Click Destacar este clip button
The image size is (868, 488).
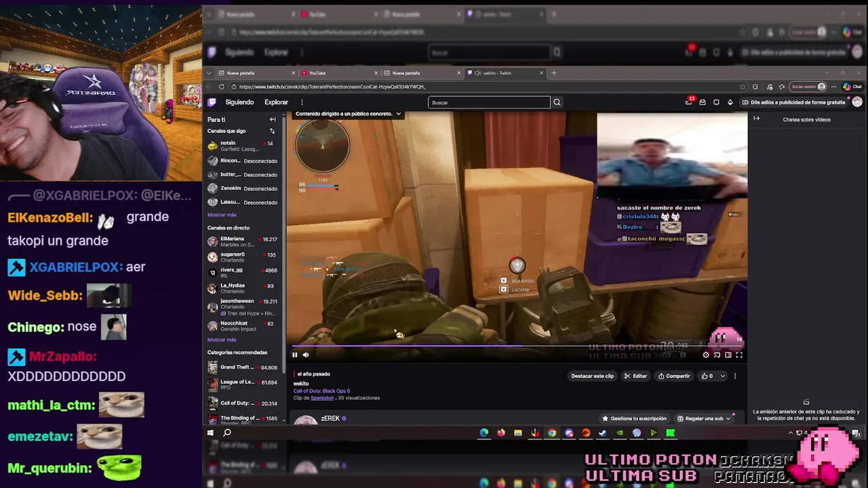592,376
